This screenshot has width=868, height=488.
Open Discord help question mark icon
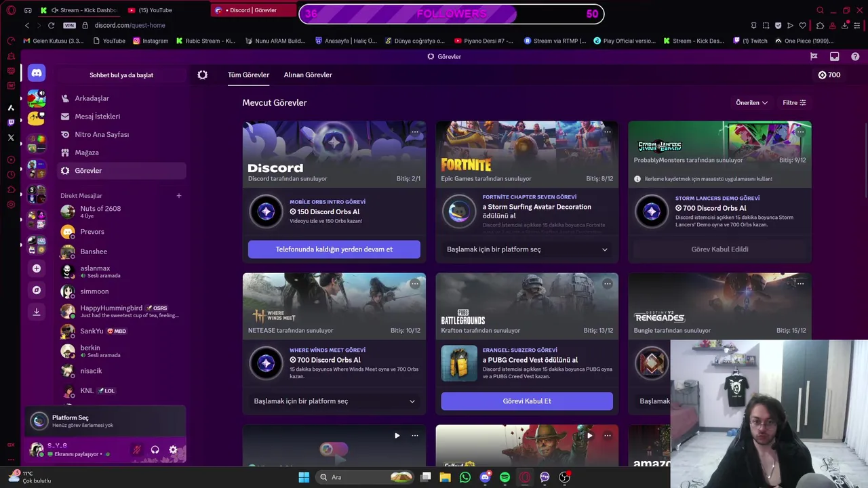(x=855, y=56)
